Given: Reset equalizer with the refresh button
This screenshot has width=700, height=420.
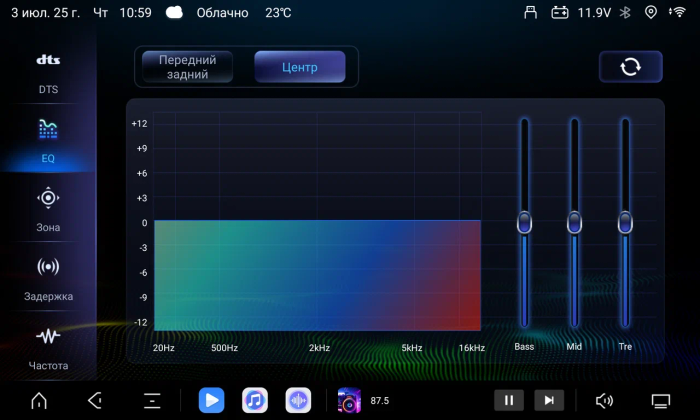Looking at the screenshot, I should [x=630, y=67].
